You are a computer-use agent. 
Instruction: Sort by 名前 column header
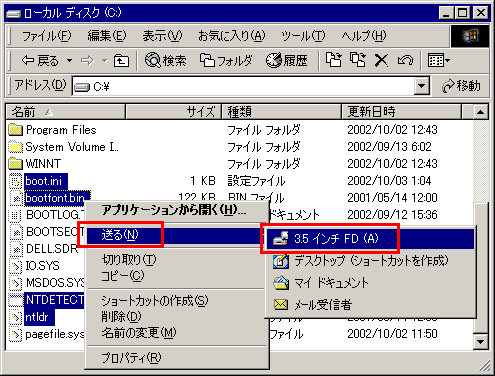tap(65, 112)
